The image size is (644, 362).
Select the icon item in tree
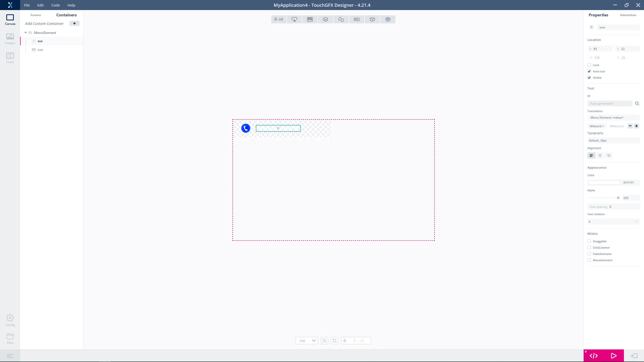[x=40, y=50]
